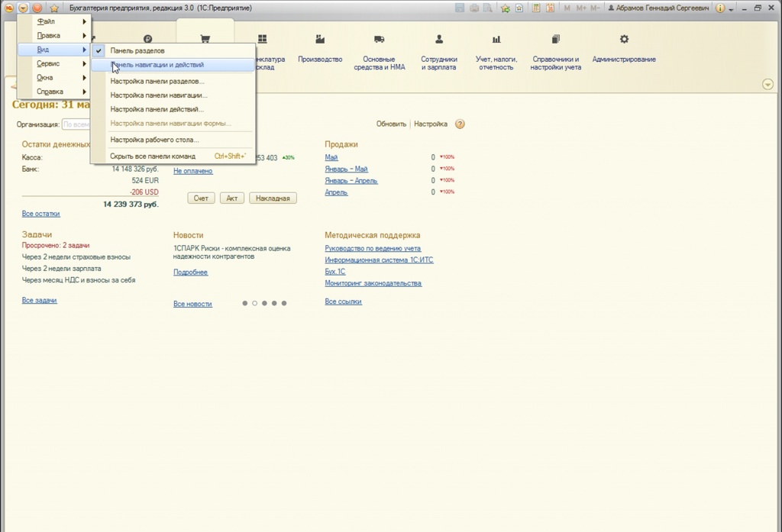Click the Save diskette icon in top toolbar

(459, 8)
